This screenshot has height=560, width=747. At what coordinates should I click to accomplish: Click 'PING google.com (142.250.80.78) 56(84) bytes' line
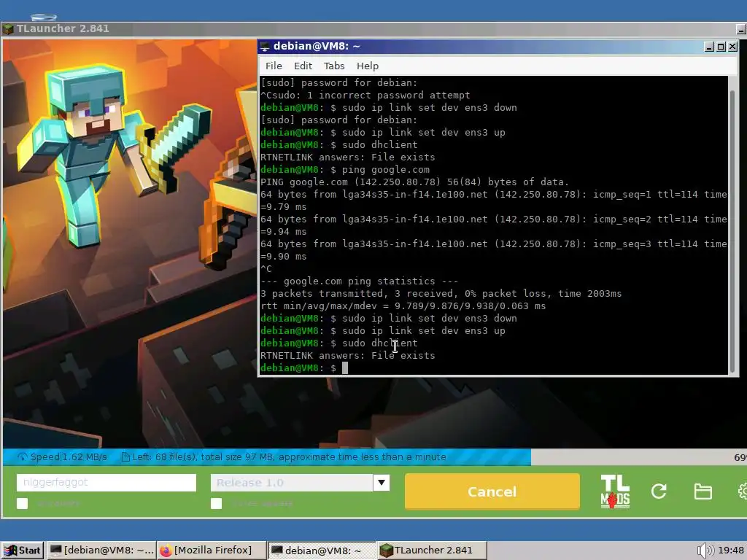point(414,182)
